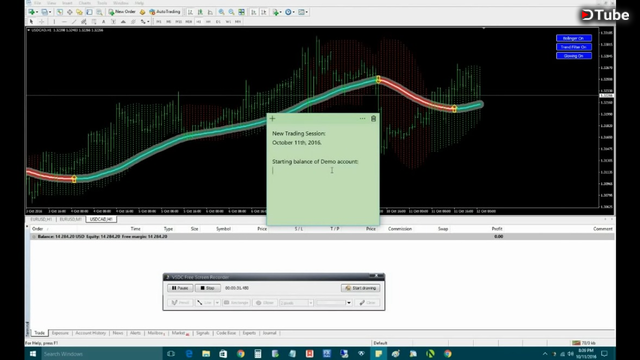Open the Profiles toolbar icon
The height and width of the screenshot is (360, 640).
[44, 12]
